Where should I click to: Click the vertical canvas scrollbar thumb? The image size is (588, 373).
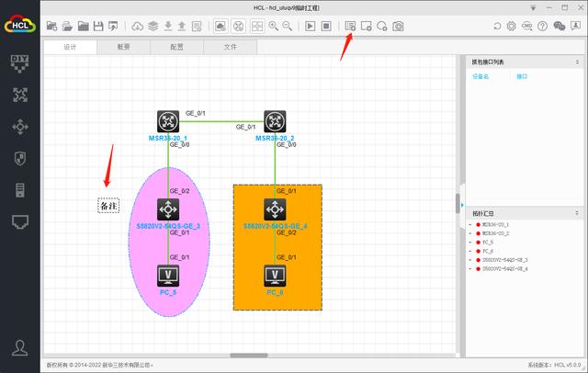pyautogui.click(x=458, y=204)
